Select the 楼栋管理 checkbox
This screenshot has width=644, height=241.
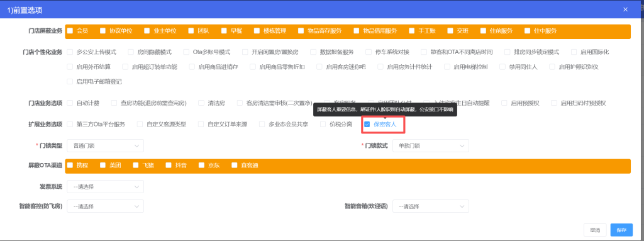(257, 31)
